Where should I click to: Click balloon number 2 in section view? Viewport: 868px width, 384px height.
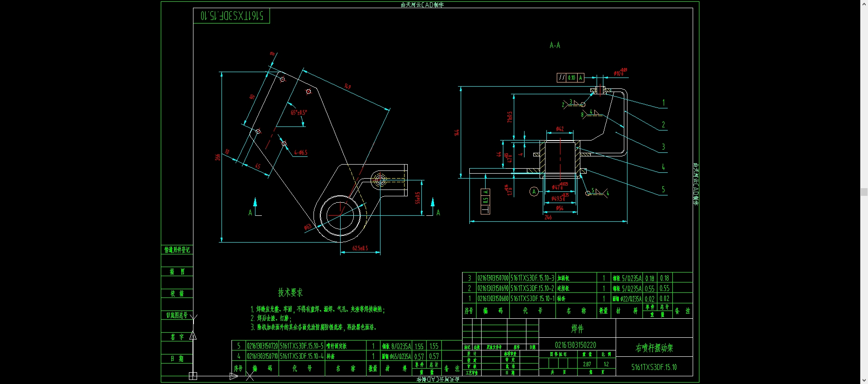(x=663, y=125)
